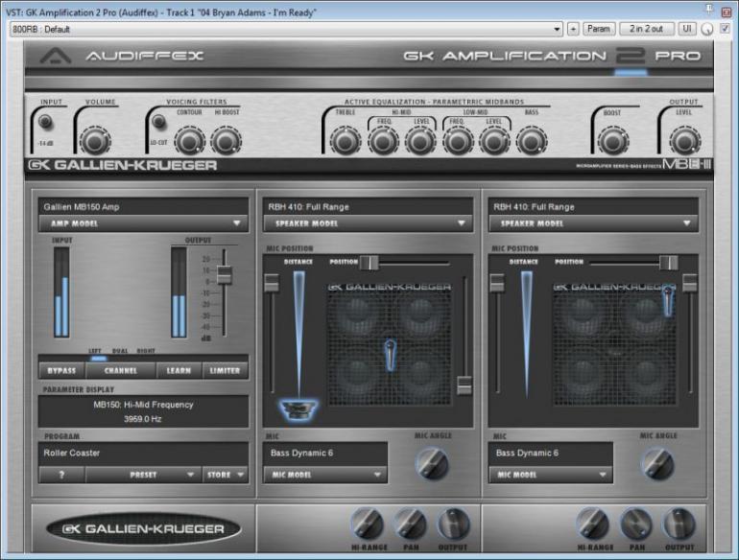Click the right Output knob
Viewport: 739px width, 560px height.
[x=679, y=525]
